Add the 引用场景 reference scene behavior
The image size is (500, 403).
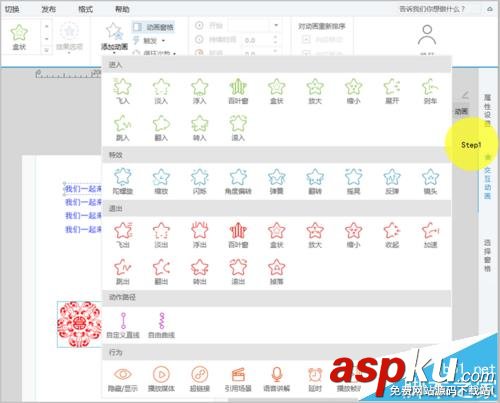pyautogui.click(x=238, y=379)
